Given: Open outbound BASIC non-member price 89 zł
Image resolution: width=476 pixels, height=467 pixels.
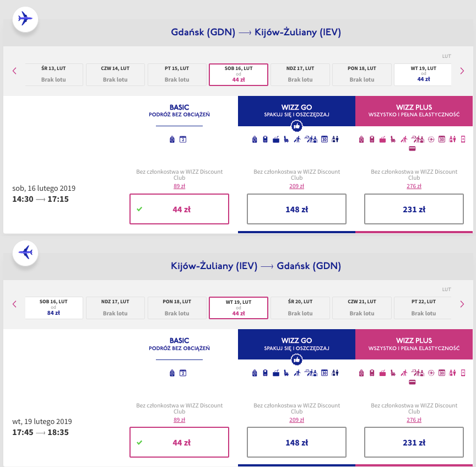Looking at the screenshot, I should pyautogui.click(x=179, y=186).
